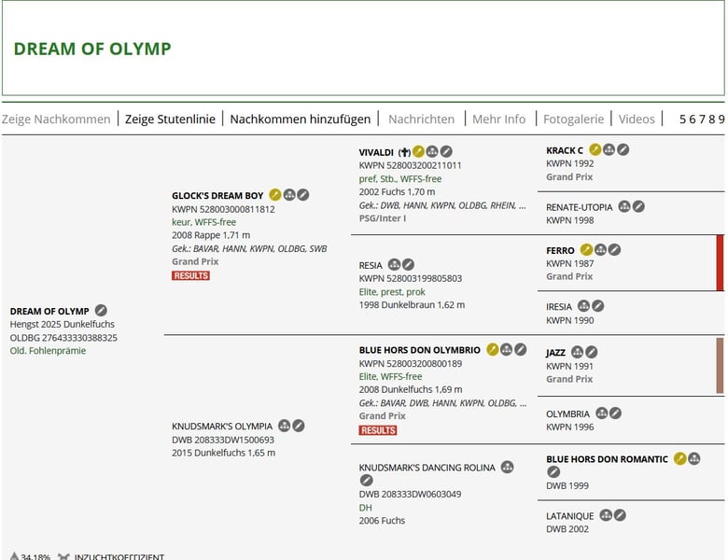Open KNUDSMARK'S OLYMPIA horse page
The height and width of the screenshot is (560, 728).
click(x=222, y=427)
